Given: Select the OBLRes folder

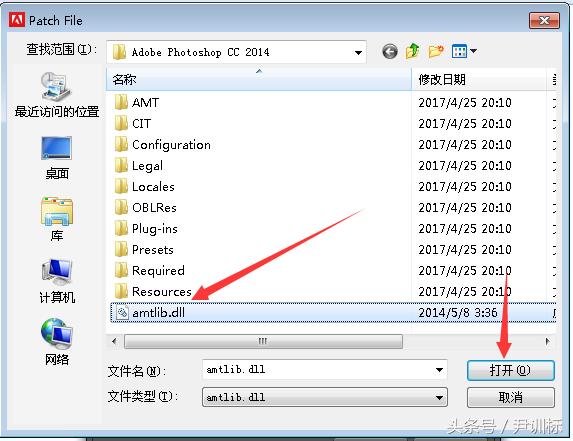Looking at the screenshot, I should (x=145, y=208).
